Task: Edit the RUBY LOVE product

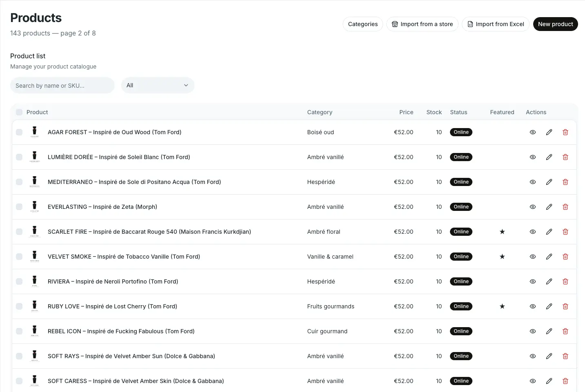Action: tap(549, 306)
